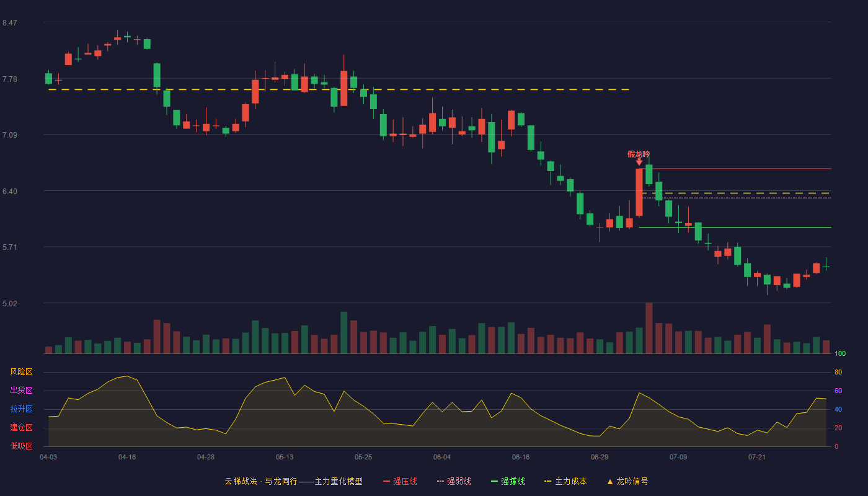Toggle the 强压线 legend entry
Screen dimensions: 868x496
(400, 481)
